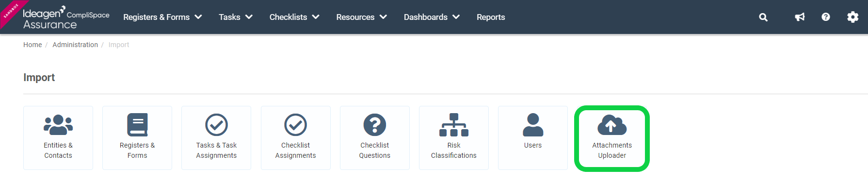Click the 'Checklist Assignments' card label
Screen dimensions: 868x185
[x=295, y=151]
